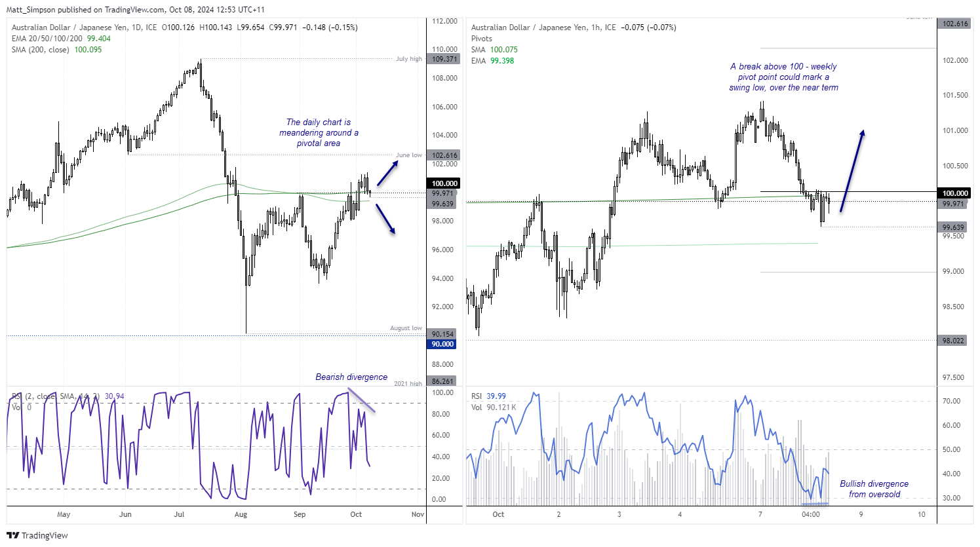Click the 'Vol 0' label on daily chart
The image size is (980, 547).
pyautogui.click(x=22, y=407)
